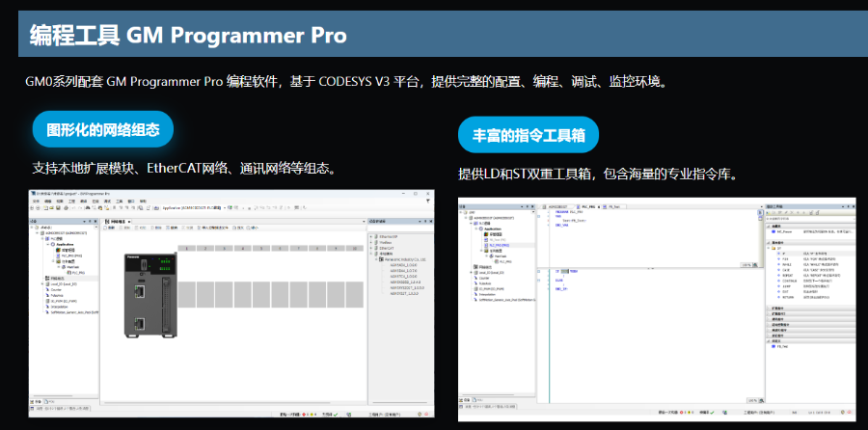
Task: Select the MC_Power instruction icon in toolbox
Action: 775,231
